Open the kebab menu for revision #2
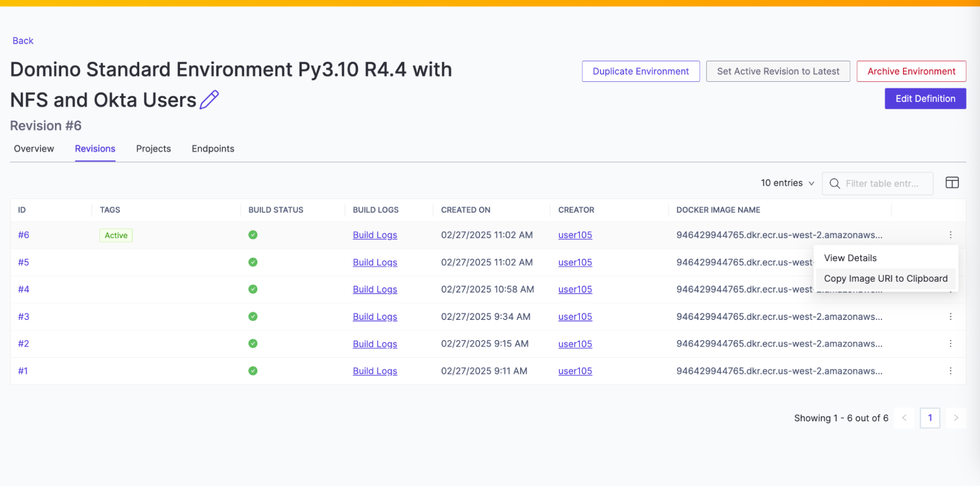Image resolution: width=980 pixels, height=486 pixels. (x=951, y=343)
